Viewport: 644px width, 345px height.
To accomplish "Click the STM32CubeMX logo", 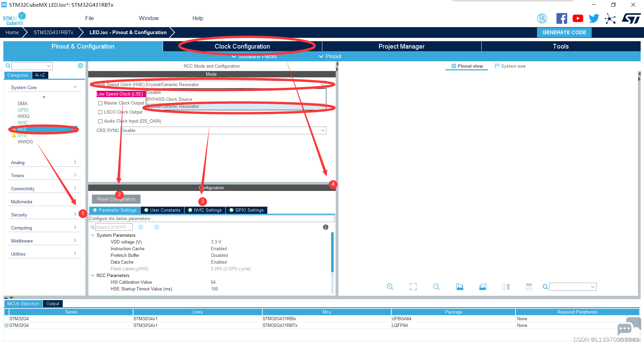I will click(x=14, y=19).
